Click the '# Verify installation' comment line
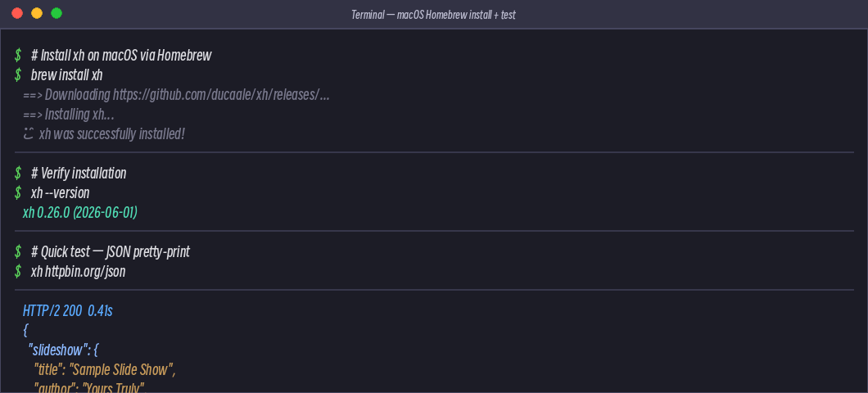868x393 pixels. point(79,174)
